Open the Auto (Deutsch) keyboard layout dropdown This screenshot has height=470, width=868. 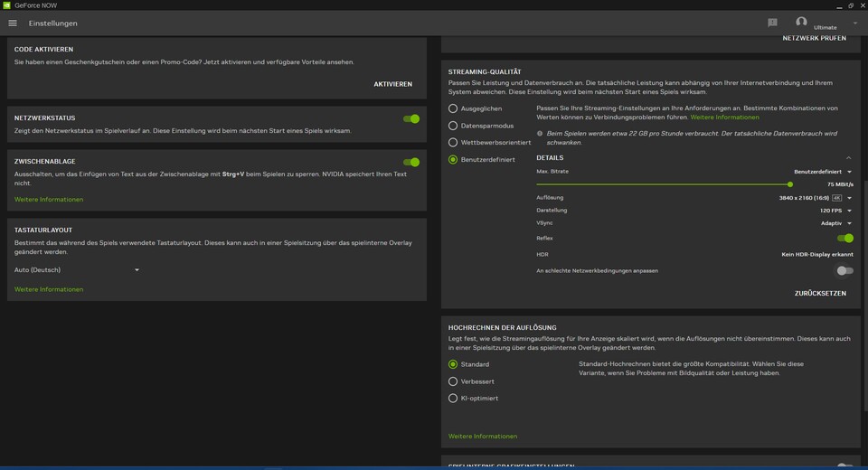[76, 270]
